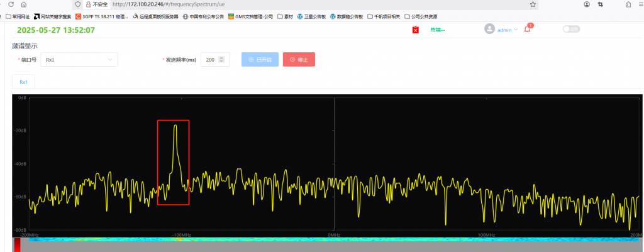Image resolution: width=644 pixels, height=252 pixels.
Task: Click the 已开启 start button
Action: pos(260,60)
